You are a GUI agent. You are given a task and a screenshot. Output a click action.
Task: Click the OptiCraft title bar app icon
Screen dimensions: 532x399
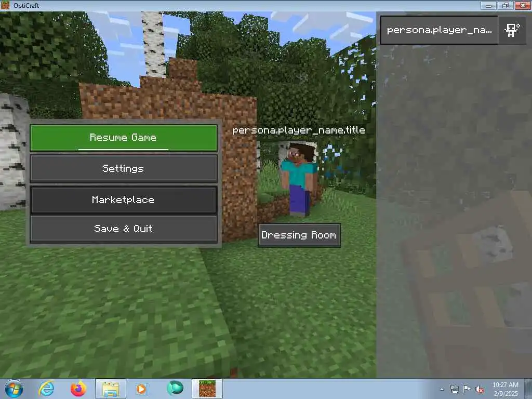(5, 5)
